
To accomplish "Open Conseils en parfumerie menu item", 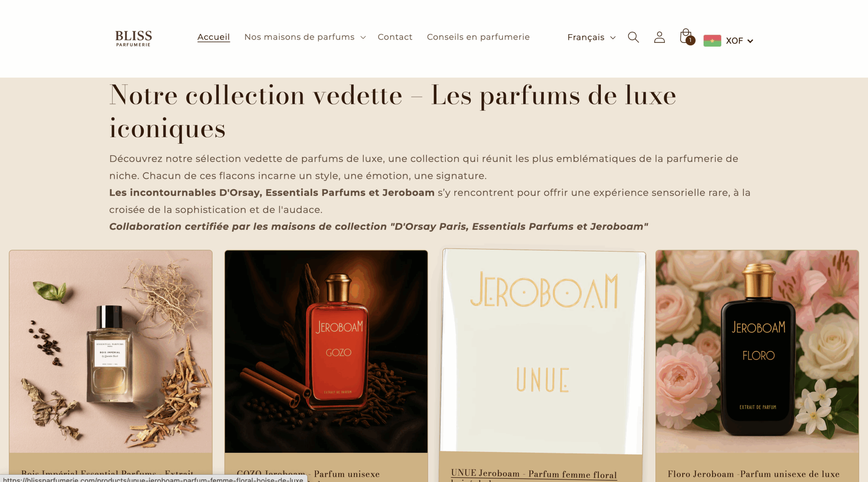I will [x=478, y=37].
